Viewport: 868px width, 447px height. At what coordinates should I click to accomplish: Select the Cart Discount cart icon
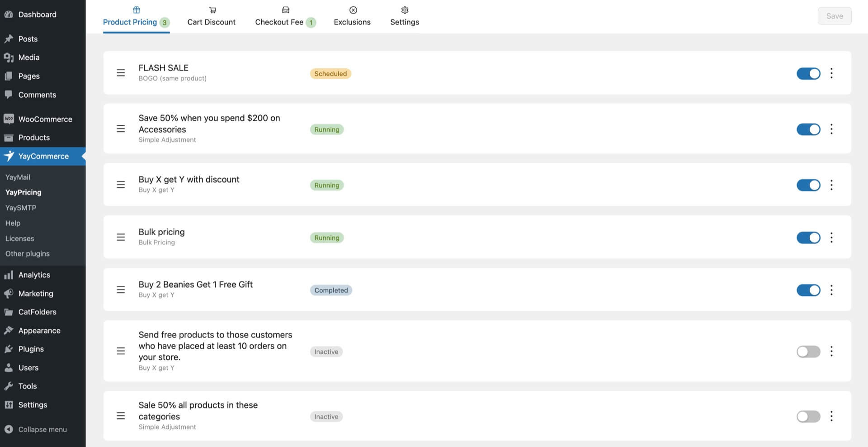(x=212, y=10)
